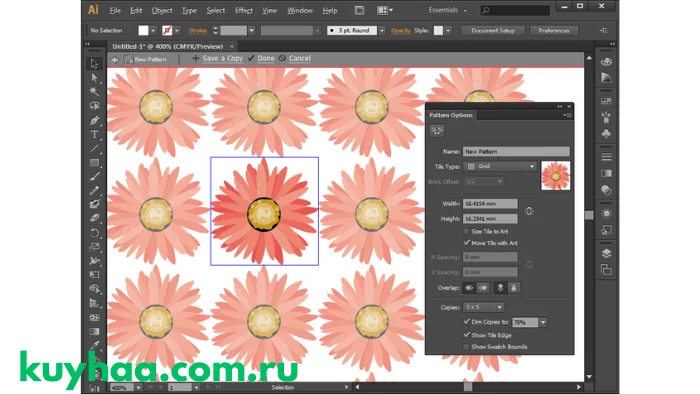Open the File menu
This screenshot has height=394, width=700.
coord(115,10)
